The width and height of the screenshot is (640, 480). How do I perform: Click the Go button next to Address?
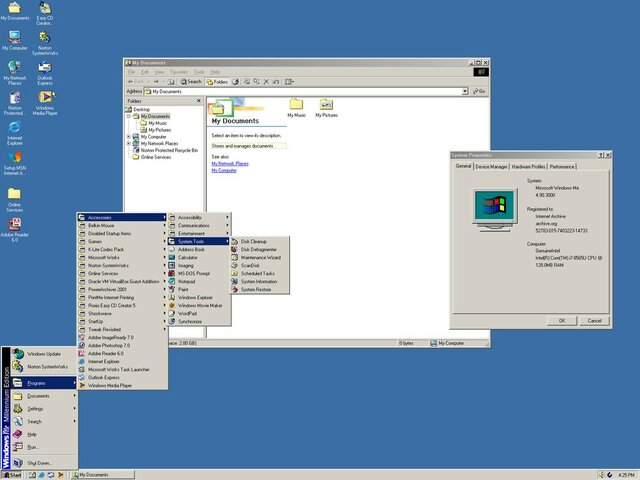click(x=479, y=91)
